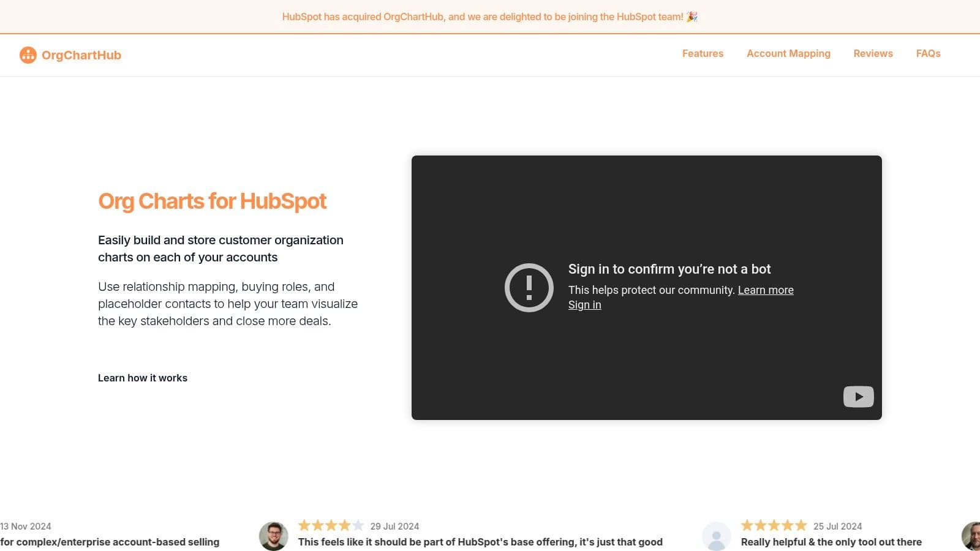Click bearded reviewer avatar for 29 Jul review

(x=273, y=536)
